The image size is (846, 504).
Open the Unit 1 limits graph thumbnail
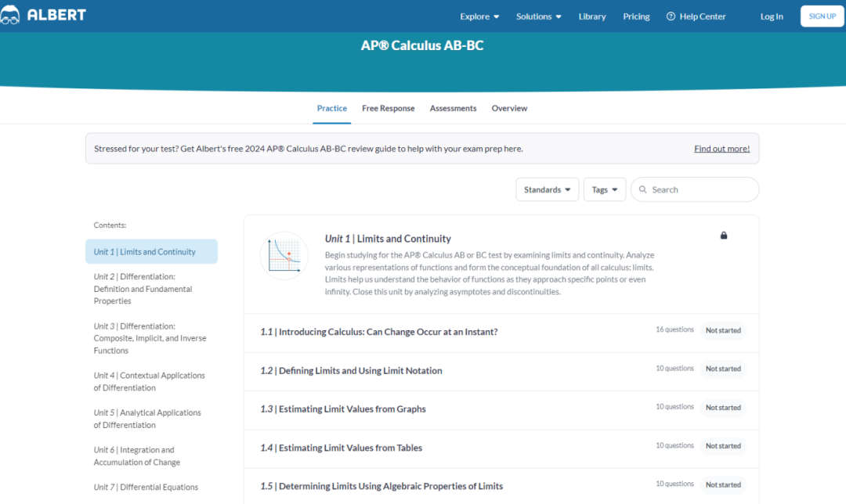tap(284, 255)
